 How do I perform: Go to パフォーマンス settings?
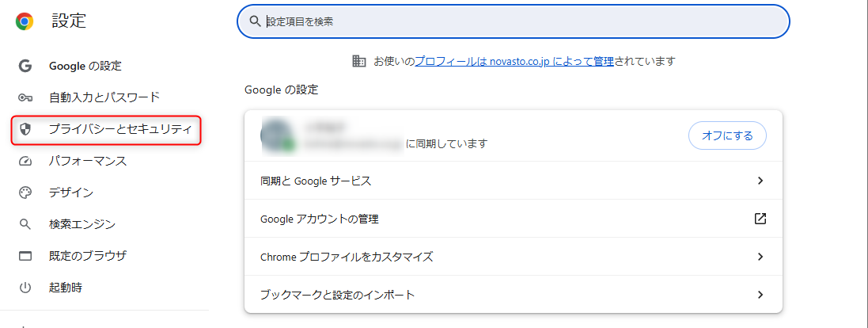88,162
